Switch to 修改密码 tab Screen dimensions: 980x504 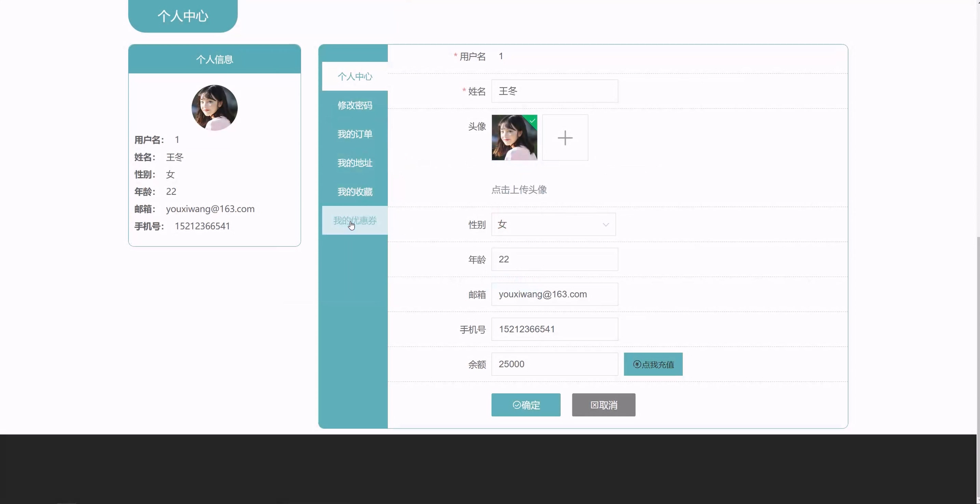click(x=355, y=105)
